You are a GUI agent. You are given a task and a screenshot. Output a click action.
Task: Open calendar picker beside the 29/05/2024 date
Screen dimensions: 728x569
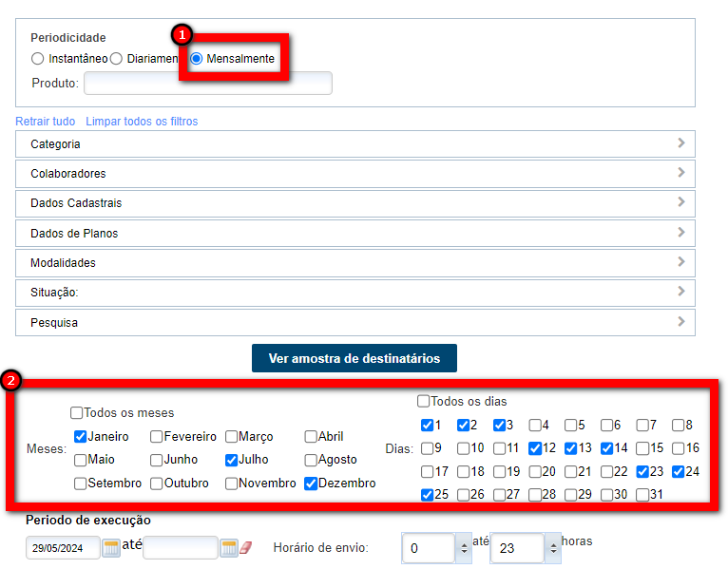coord(111,548)
